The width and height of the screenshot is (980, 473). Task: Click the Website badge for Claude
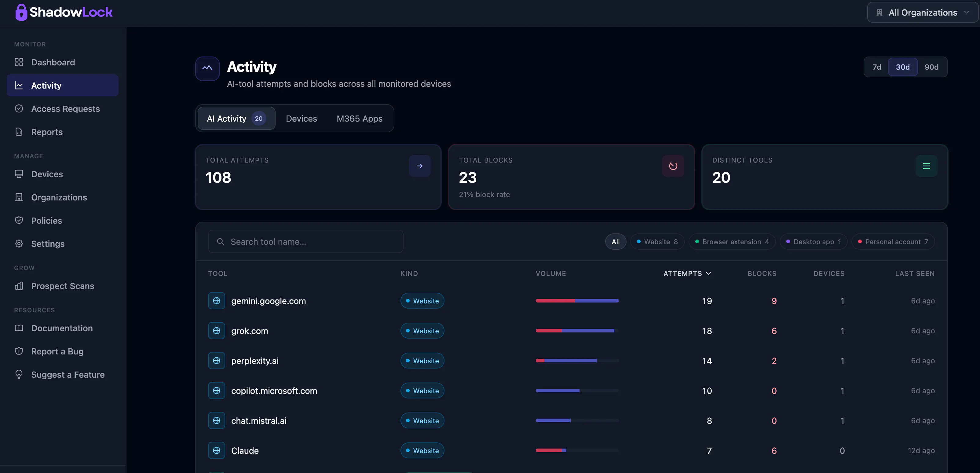(422, 451)
